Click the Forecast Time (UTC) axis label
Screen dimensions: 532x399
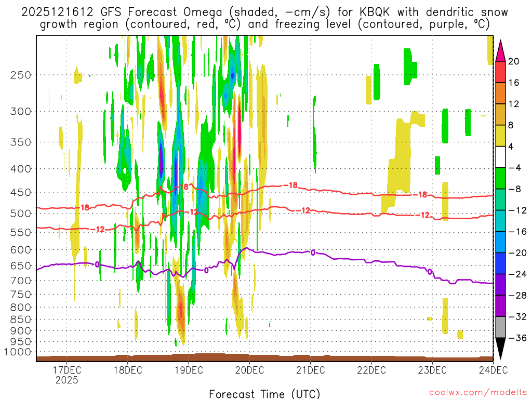tap(264, 394)
